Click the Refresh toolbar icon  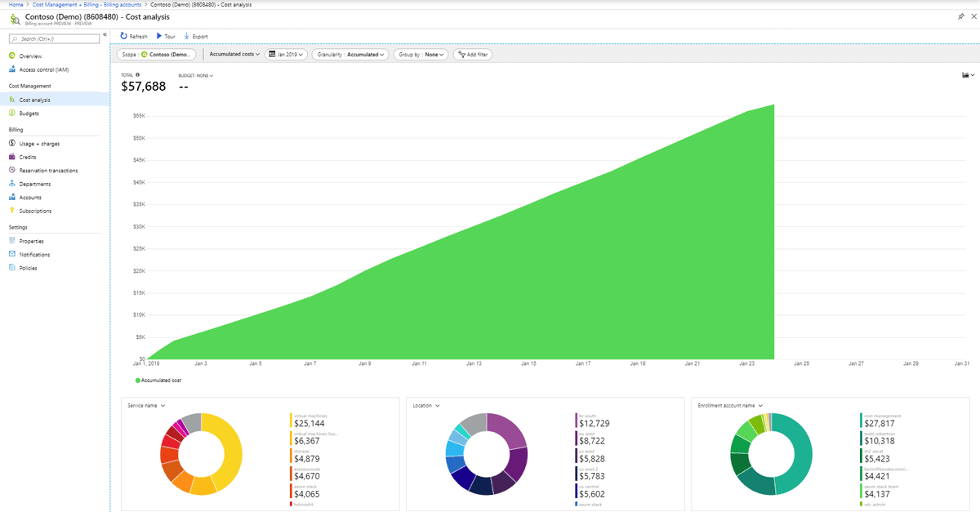tap(132, 36)
